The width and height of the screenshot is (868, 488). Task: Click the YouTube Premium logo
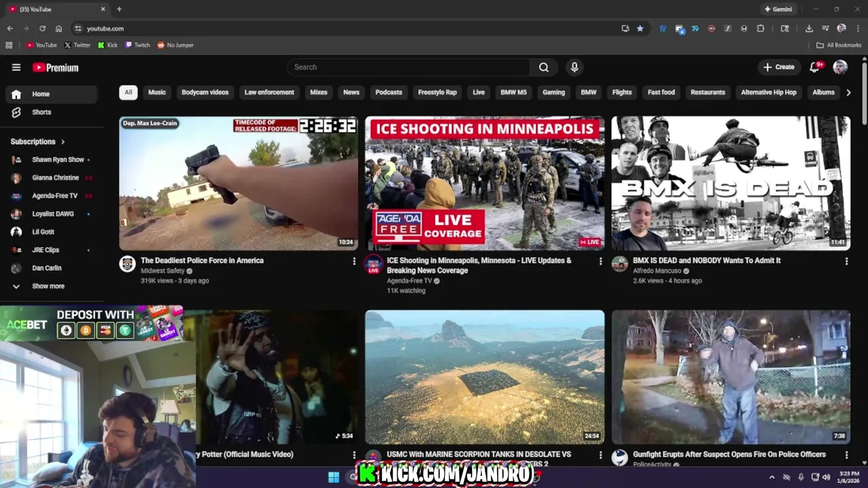coord(56,67)
